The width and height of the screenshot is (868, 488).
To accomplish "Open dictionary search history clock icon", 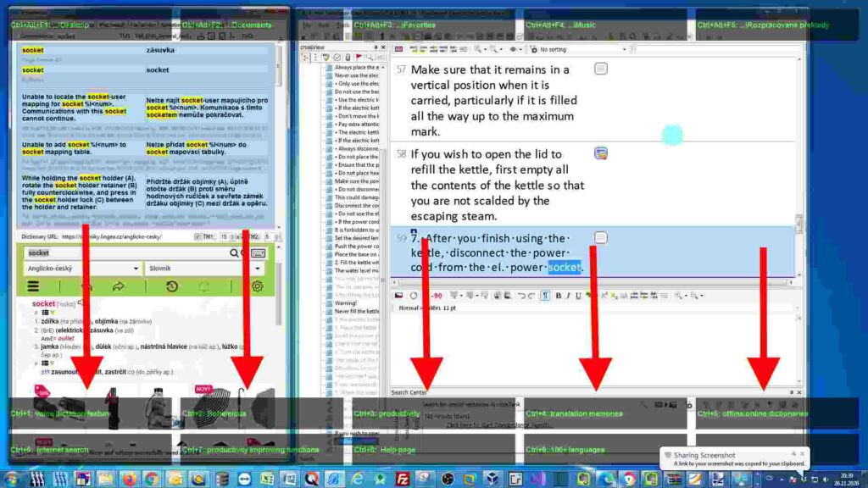I will pos(171,286).
